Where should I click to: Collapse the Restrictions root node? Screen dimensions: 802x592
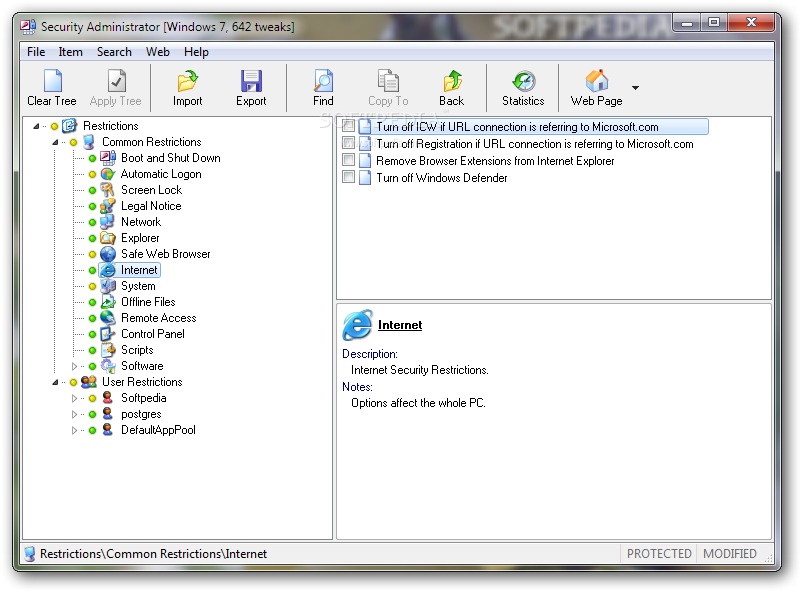(36, 126)
